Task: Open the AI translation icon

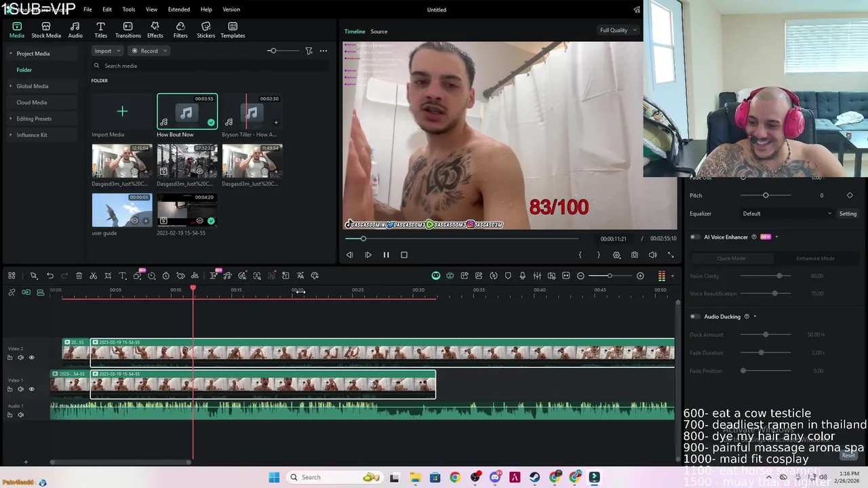Action: pyautogui.click(x=300, y=276)
